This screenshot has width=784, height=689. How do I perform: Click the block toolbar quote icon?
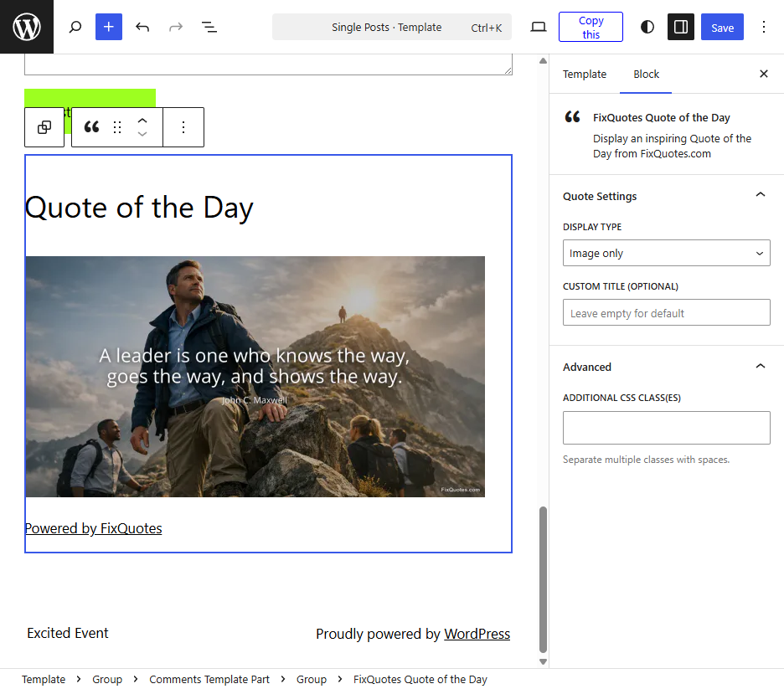92,127
